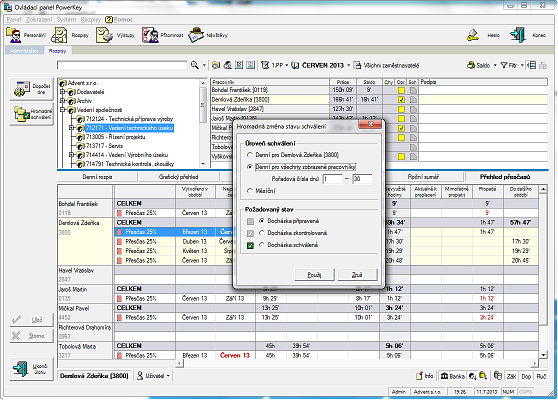Click the Dop button in bottom bar
Viewport: 558px width, 400px height.
tap(526, 376)
